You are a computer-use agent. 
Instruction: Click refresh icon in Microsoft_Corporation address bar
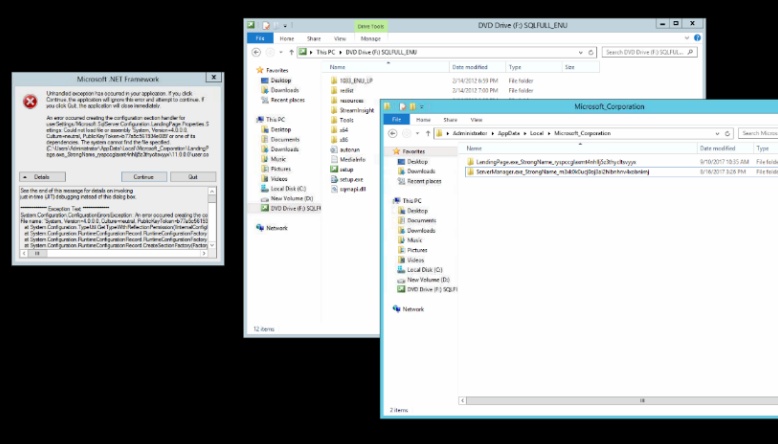click(727, 133)
